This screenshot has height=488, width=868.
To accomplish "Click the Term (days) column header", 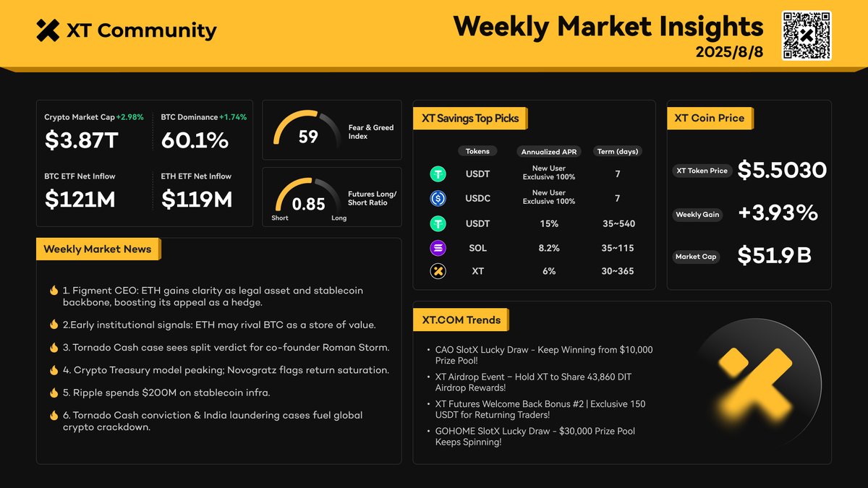I will click(617, 152).
